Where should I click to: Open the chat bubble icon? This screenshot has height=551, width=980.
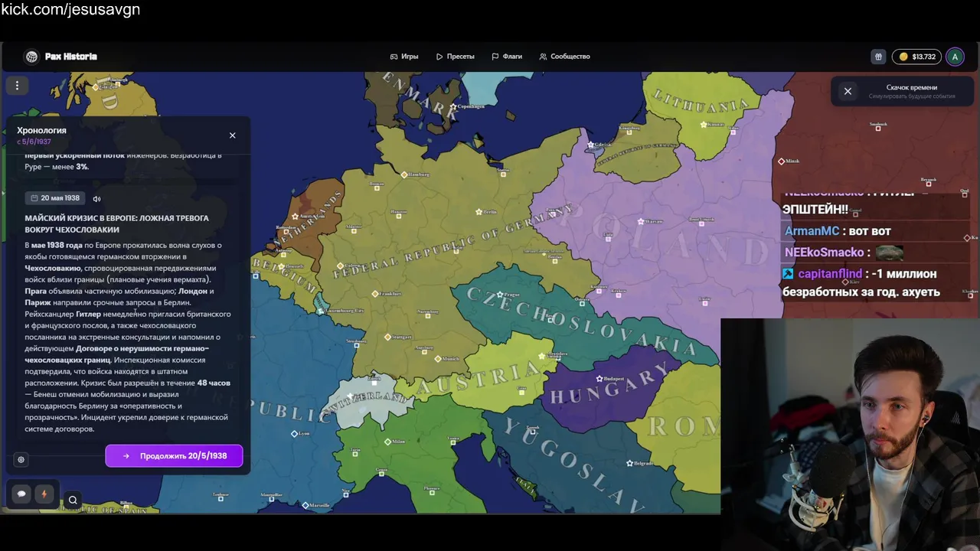point(21,494)
